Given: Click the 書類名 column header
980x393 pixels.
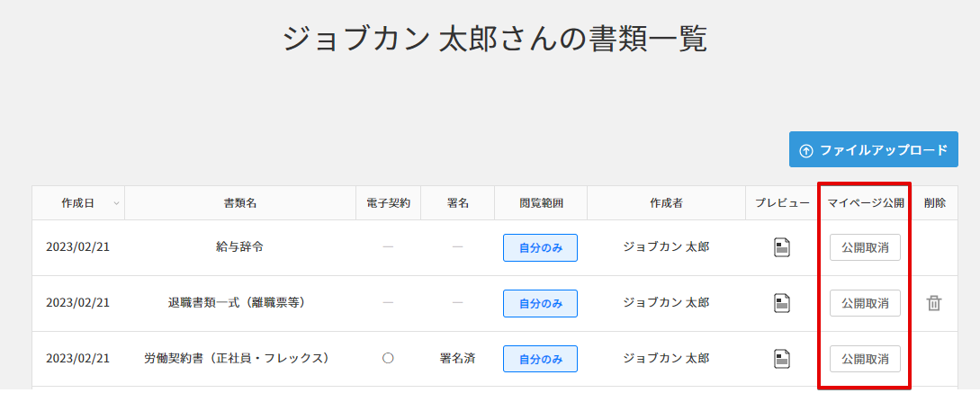Looking at the screenshot, I should pyautogui.click(x=240, y=203).
